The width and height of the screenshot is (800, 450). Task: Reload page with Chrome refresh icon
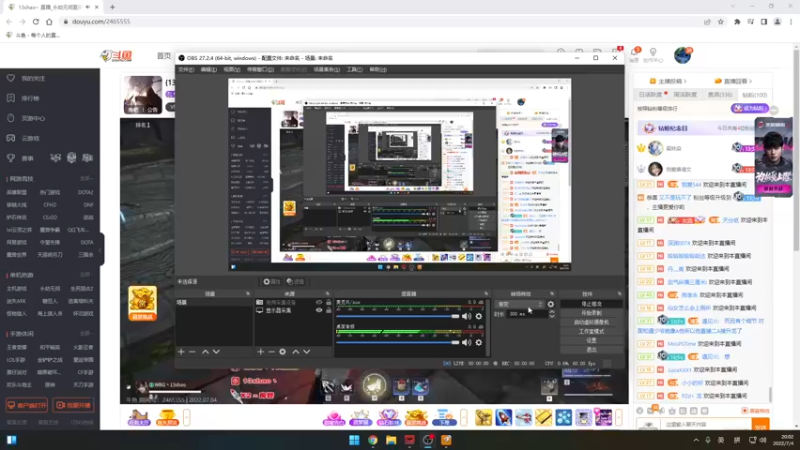point(36,21)
